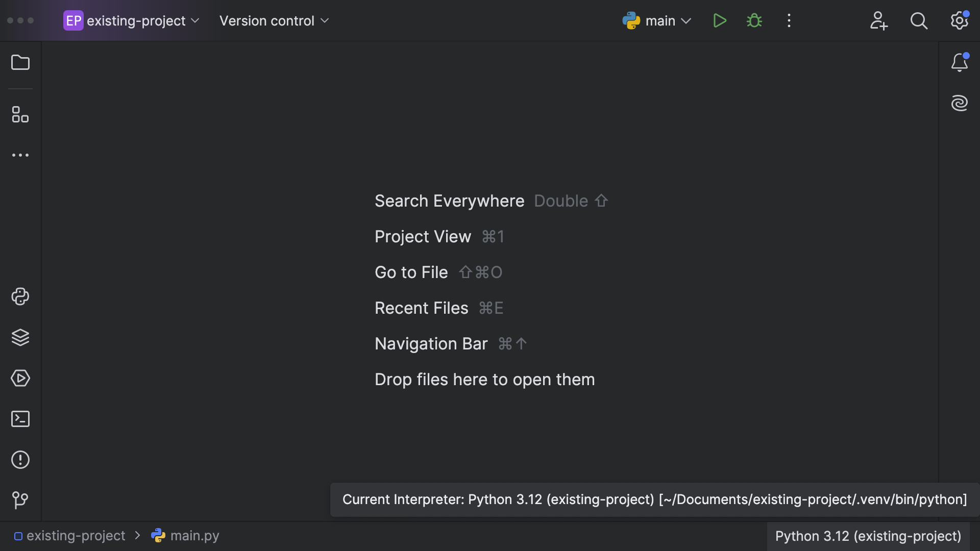
Task: Open the Git tool window
Action: 20,500
